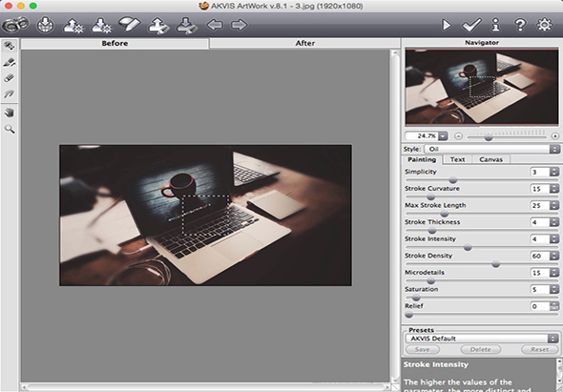Switch to the Before tab
563x392 pixels.
[x=115, y=44]
